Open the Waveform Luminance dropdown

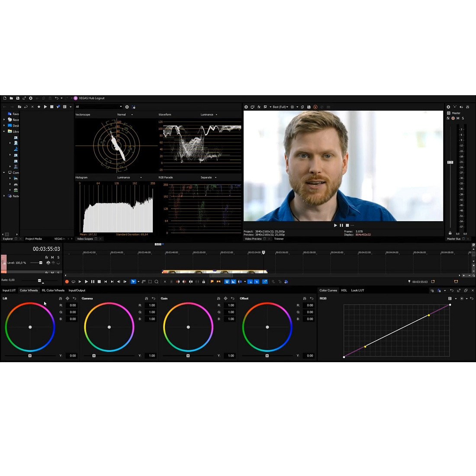click(209, 114)
